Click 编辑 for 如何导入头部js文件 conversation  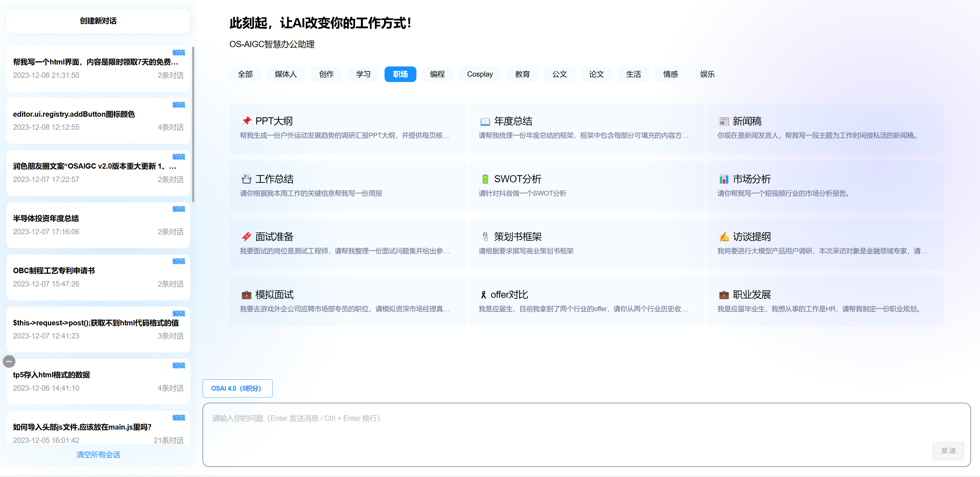click(178, 417)
